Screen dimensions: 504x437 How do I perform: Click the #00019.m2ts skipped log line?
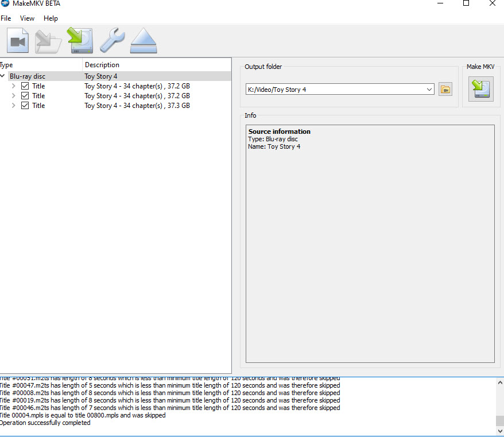pos(170,400)
